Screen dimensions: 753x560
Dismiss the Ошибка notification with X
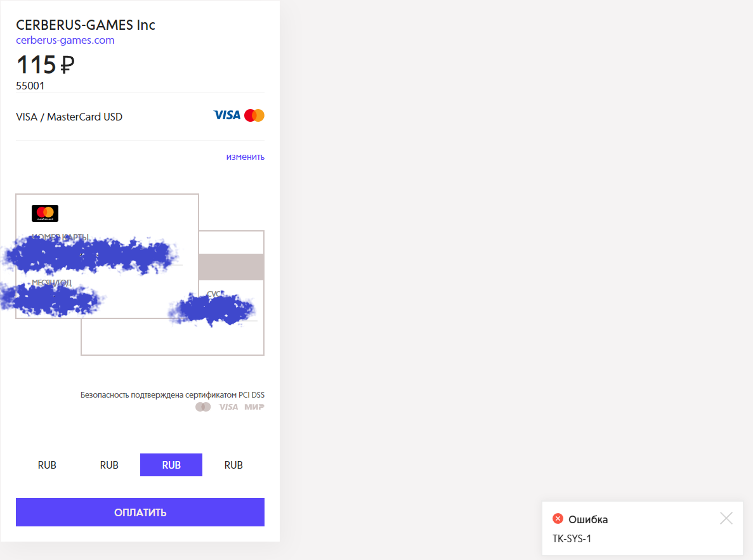point(726,518)
